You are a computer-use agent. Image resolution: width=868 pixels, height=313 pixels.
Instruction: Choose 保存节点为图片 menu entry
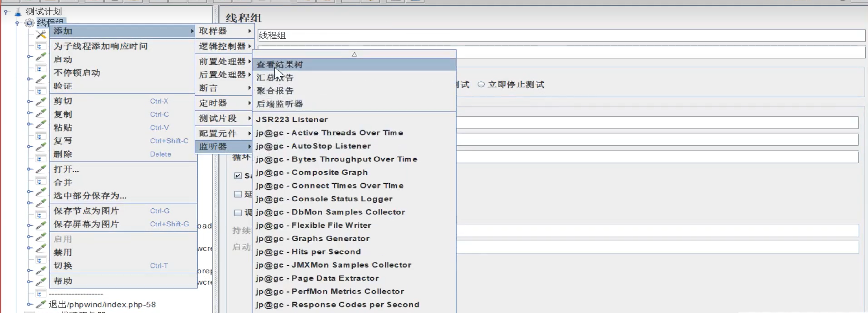coord(123,211)
